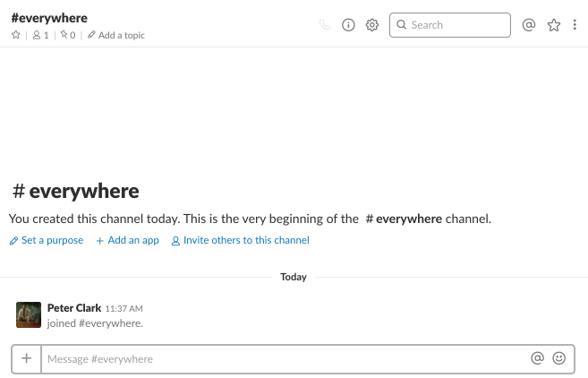588x378 pixels.
Task: Click Add an app link
Action: point(127,240)
